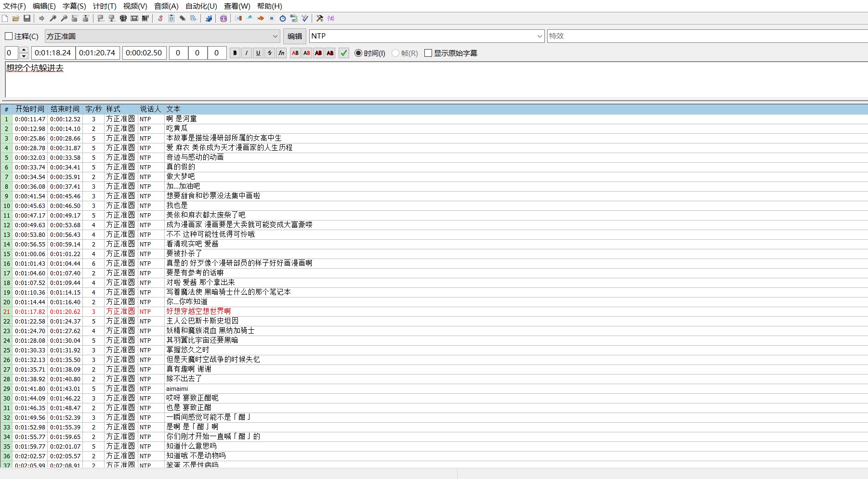Click the 编辑 style edit button
The height and width of the screenshot is (479, 868).
[295, 36]
